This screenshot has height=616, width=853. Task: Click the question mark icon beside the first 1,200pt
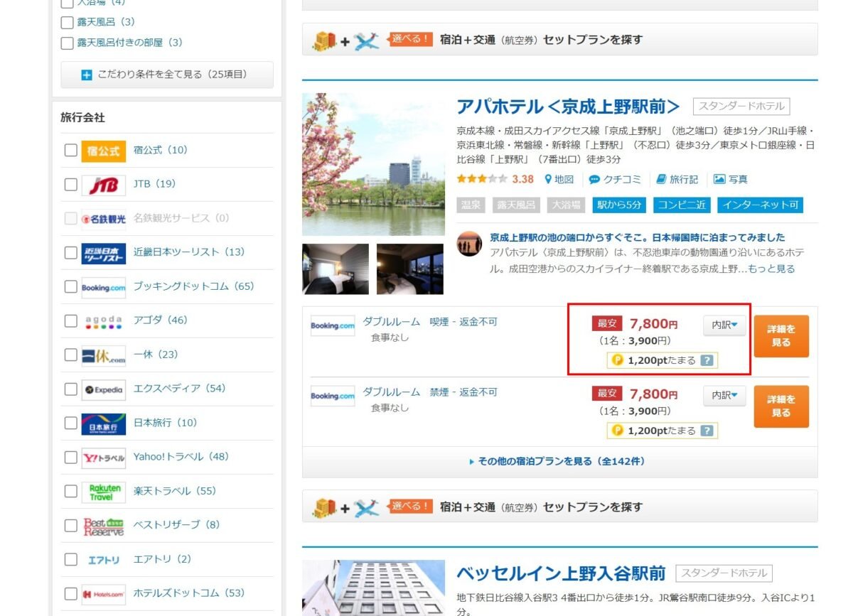tap(706, 360)
